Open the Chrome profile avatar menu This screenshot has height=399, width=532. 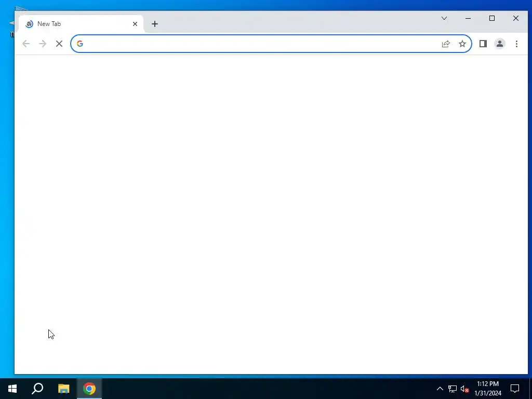[499, 44]
